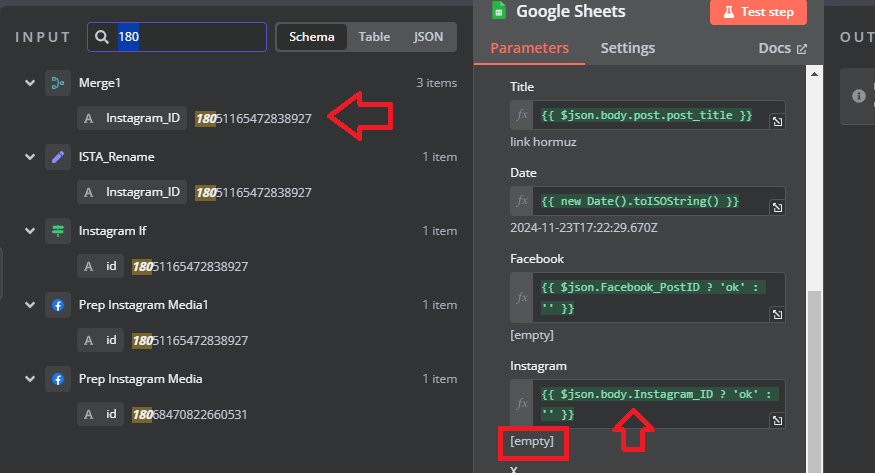Collapse the ISTA_Rename node section
Viewport: 875px width, 473px height.
click(x=30, y=157)
